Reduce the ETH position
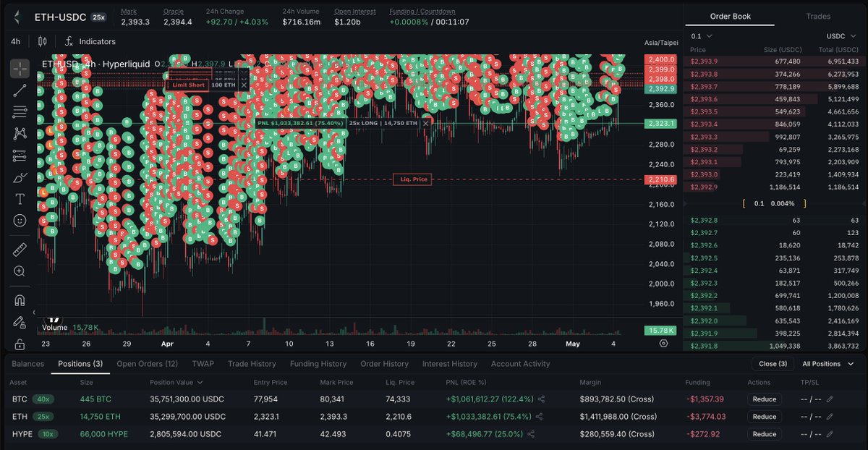 [765, 417]
